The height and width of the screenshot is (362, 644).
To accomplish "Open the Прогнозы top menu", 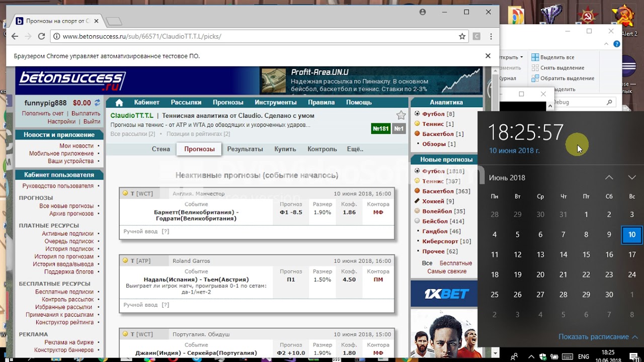I will pos(228,102).
